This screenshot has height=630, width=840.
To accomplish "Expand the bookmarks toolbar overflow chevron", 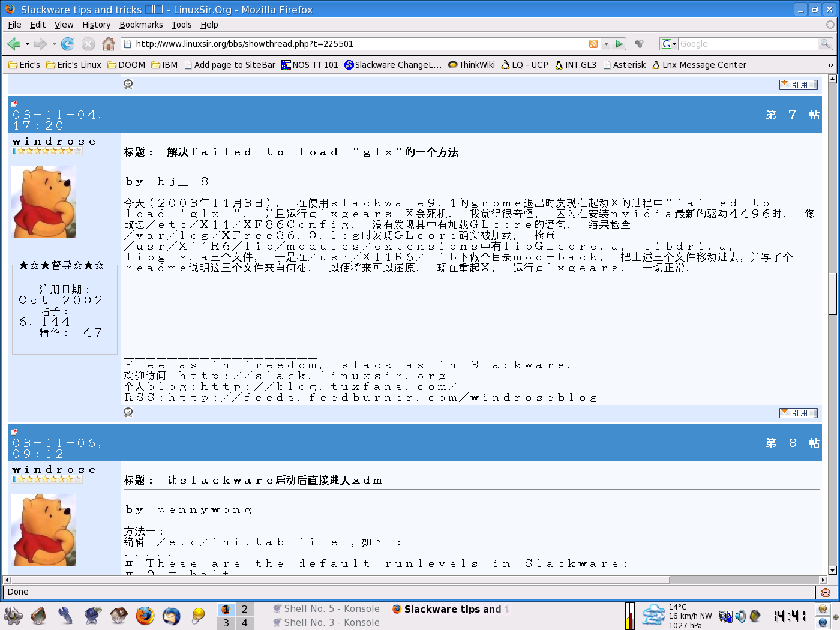I will click(x=830, y=65).
